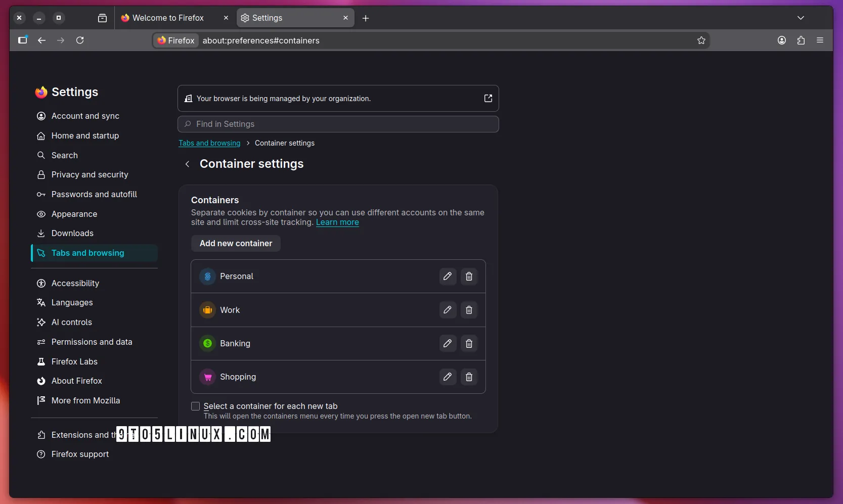Reload the current page
The image size is (843, 504).
click(x=80, y=40)
